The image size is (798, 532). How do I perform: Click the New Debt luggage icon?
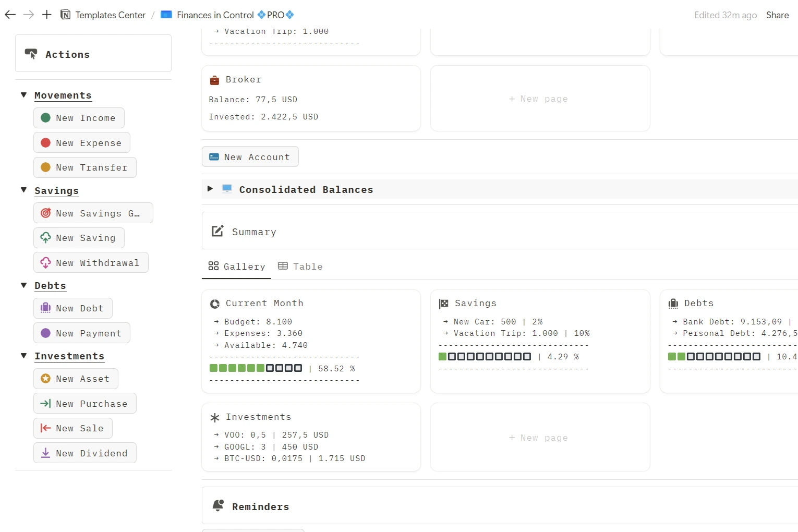[46, 308]
